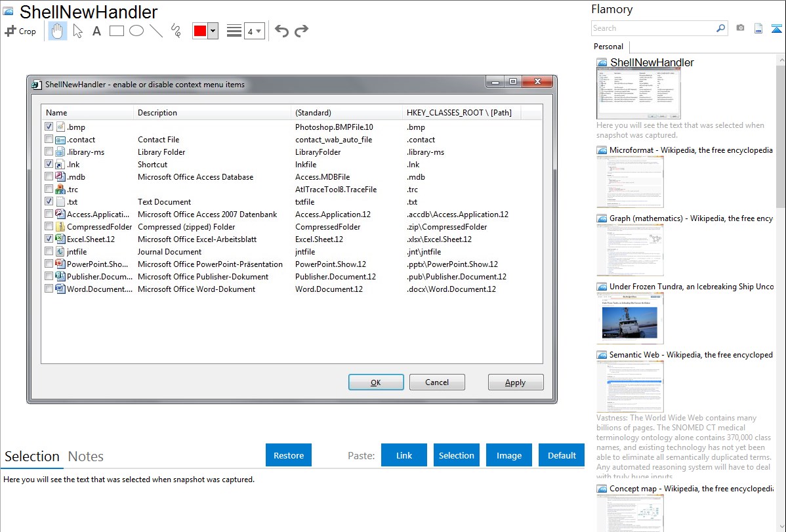Click the Apply button
Image resolution: width=786 pixels, height=532 pixels.
tap(515, 382)
